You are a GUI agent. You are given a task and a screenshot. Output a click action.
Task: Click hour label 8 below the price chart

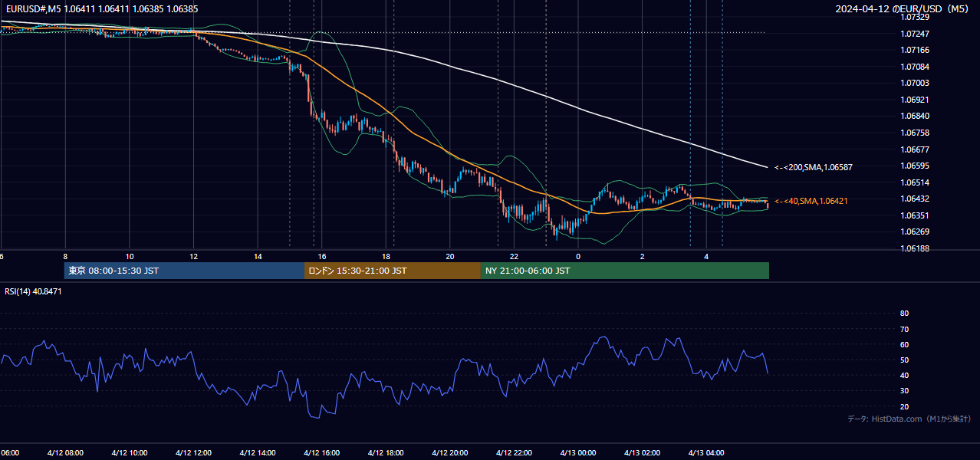click(65, 256)
